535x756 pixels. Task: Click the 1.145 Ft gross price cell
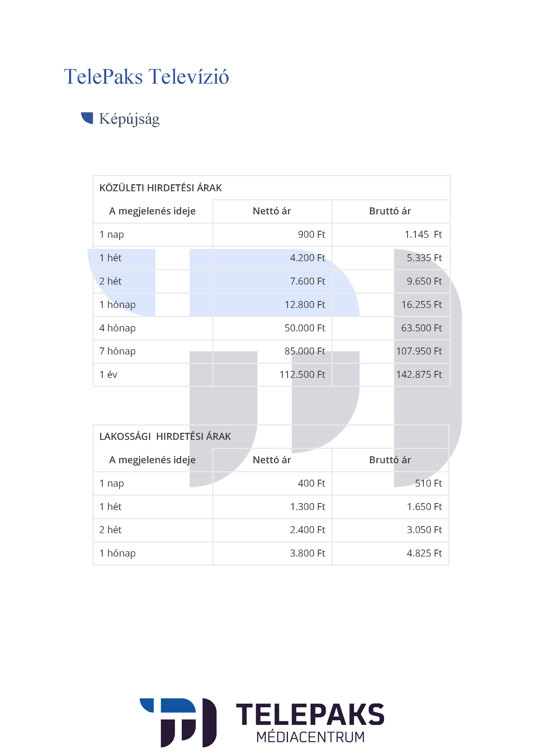[423, 235]
